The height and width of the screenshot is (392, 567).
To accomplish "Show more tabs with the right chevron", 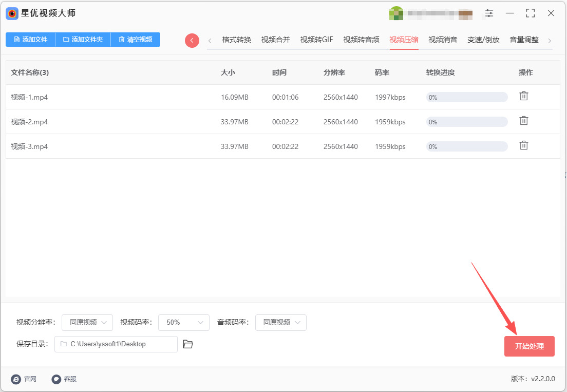I will (x=550, y=41).
